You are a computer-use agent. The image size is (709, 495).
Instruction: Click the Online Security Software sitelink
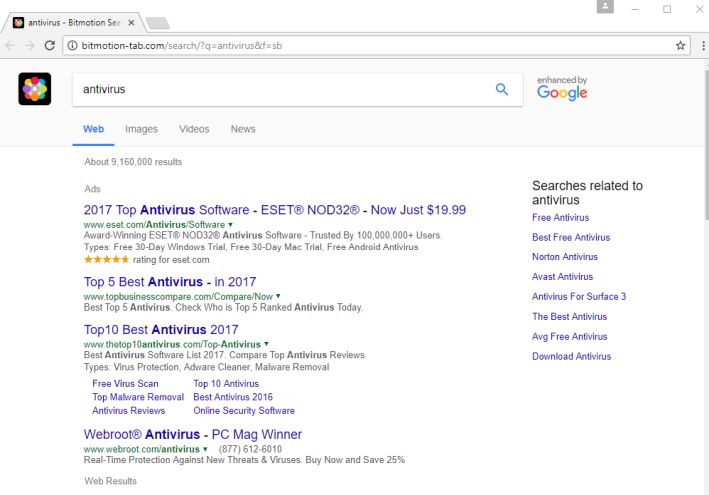244,410
